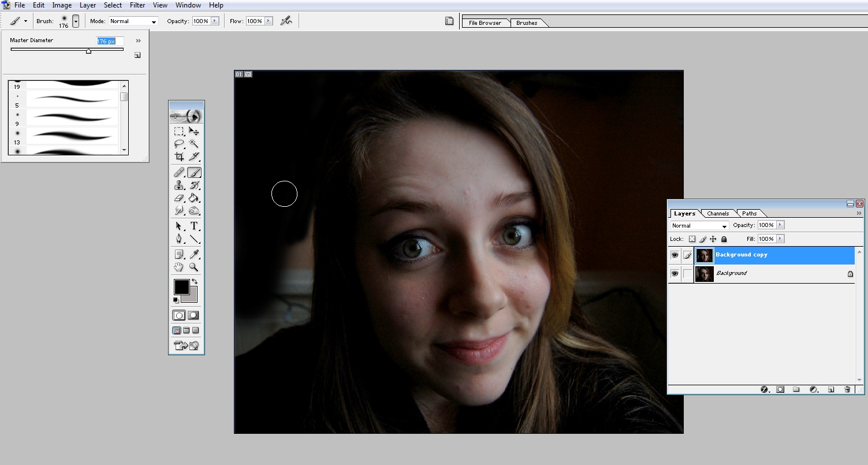
Task: Select the Slice tool
Action: [194, 157]
